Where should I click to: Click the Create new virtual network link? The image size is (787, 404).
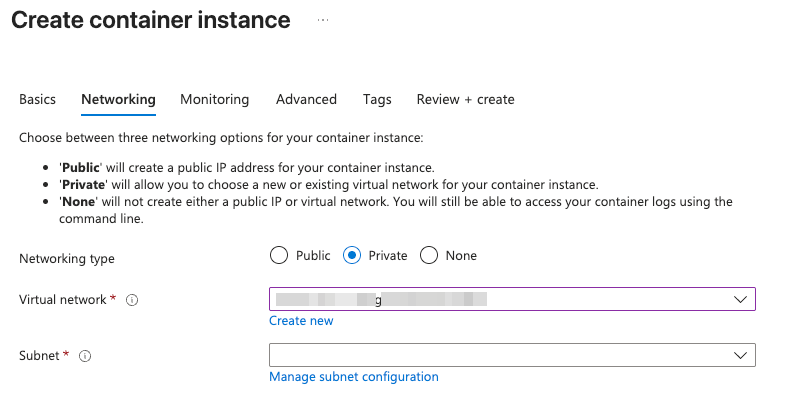pyautogui.click(x=301, y=321)
